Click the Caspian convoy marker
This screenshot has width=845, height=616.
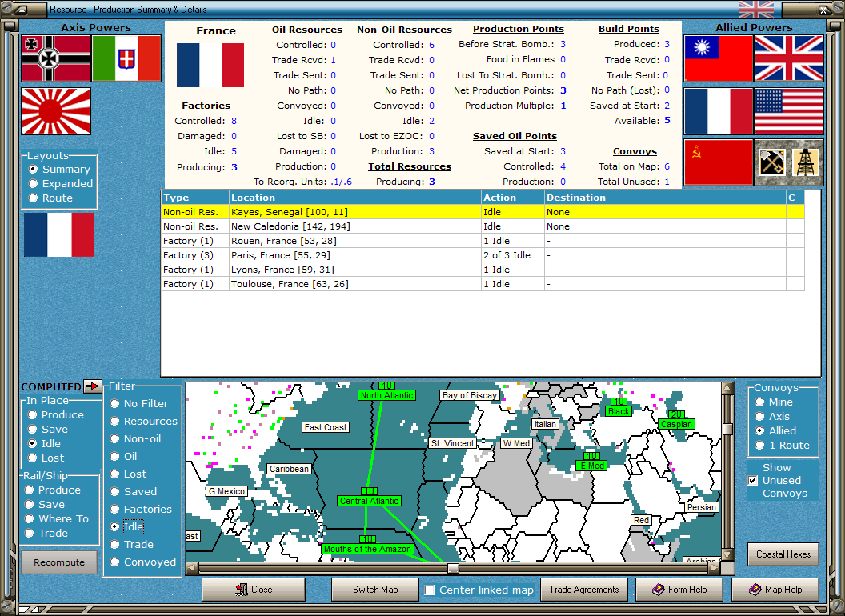(x=676, y=424)
